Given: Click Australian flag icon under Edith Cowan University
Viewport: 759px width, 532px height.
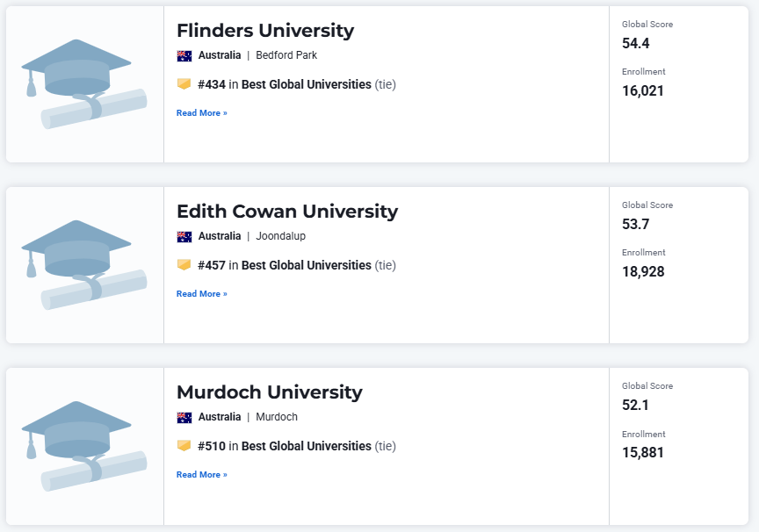Looking at the screenshot, I should pyautogui.click(x=184, y=236).
